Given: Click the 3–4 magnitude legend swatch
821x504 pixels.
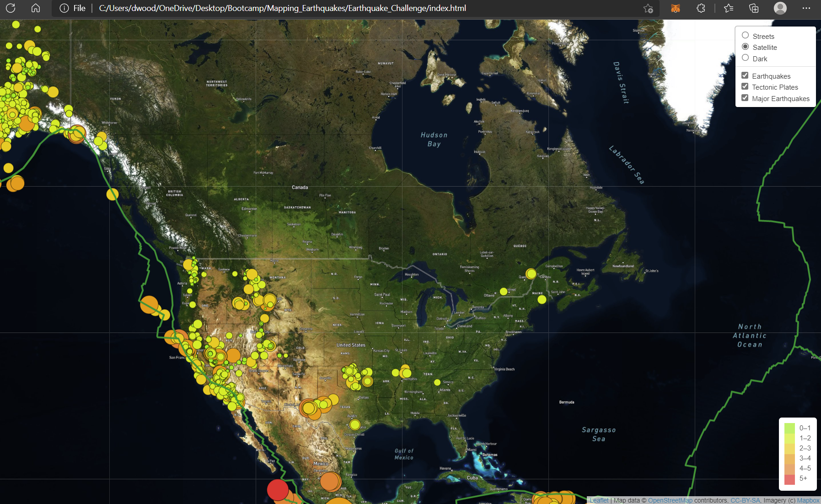Looking at the screenshot, I should tap(790, 458).
